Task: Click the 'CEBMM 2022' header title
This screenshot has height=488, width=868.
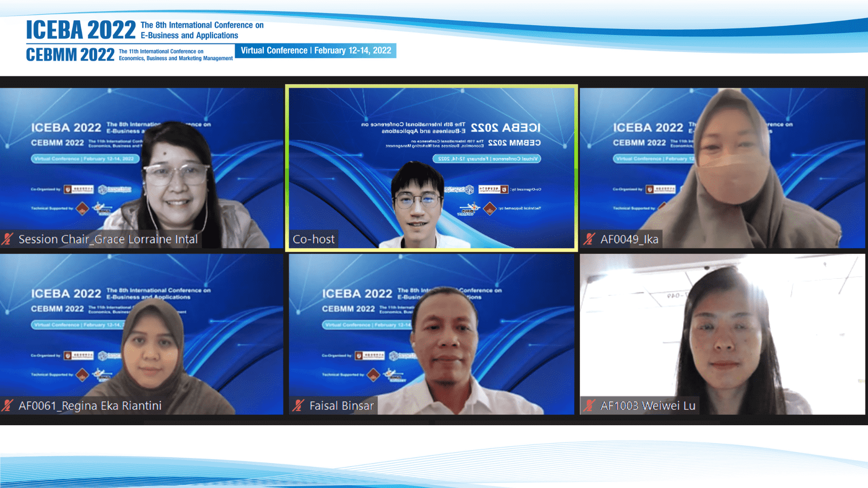Action: tap(70, 55)
